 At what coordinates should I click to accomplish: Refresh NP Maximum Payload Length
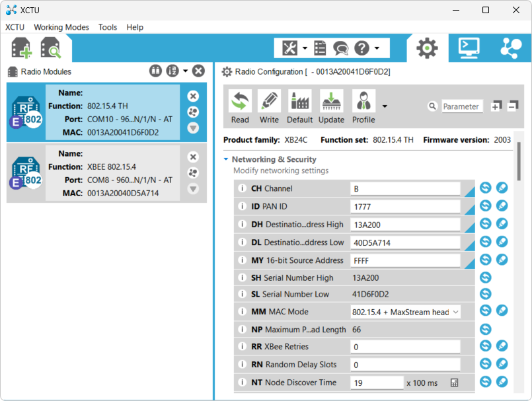tap(486, 329)
